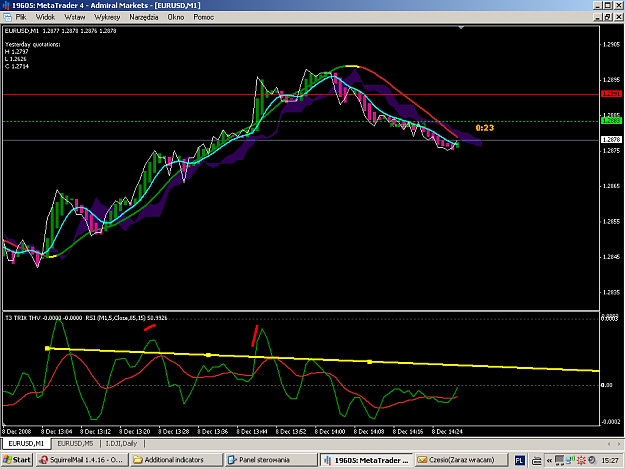Image resolution: width=625 pixels, height=469 pixels.
Task: Open the Windows Start button
Action: pyautogui.click(x=16, y=460)
